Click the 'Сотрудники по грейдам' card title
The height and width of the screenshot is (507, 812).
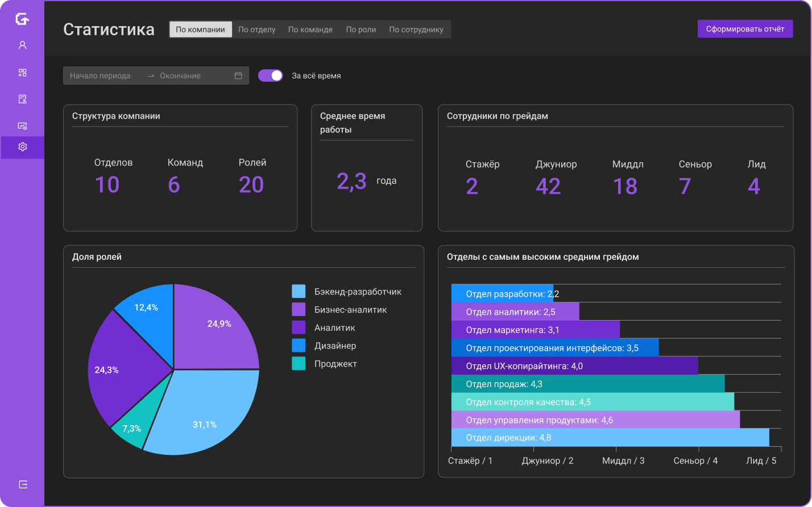tap(498, 116)
